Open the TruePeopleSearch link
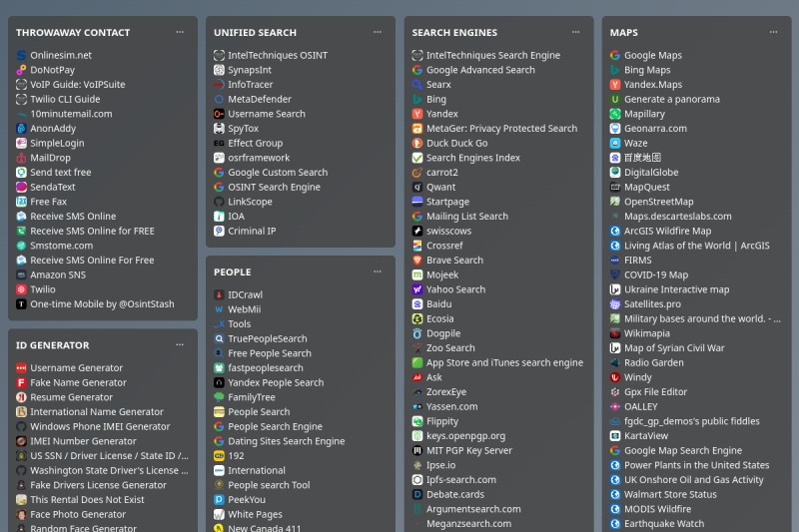Image resolution: width=799 pixels, height=532 pixels. [268, 338]
